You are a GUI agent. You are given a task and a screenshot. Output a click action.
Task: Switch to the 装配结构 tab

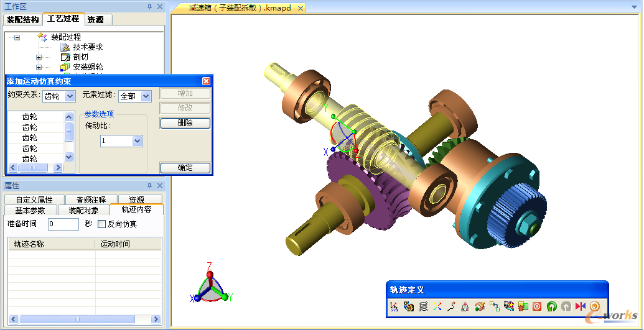pyautogui.click(x=22, y=19)
